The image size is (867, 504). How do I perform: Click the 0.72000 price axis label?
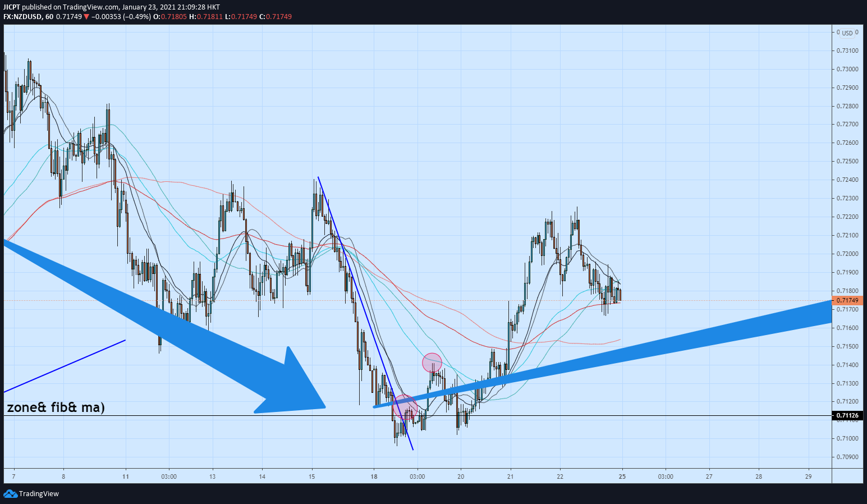(x=847, y=254)
